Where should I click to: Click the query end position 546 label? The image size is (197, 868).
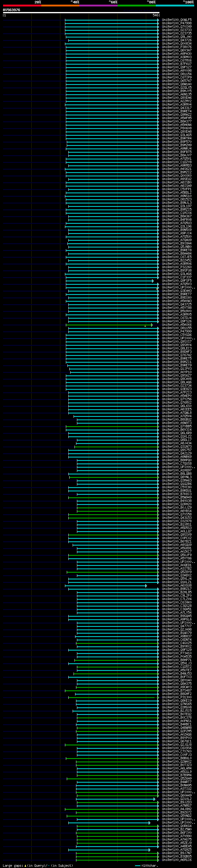pos(155,15)
